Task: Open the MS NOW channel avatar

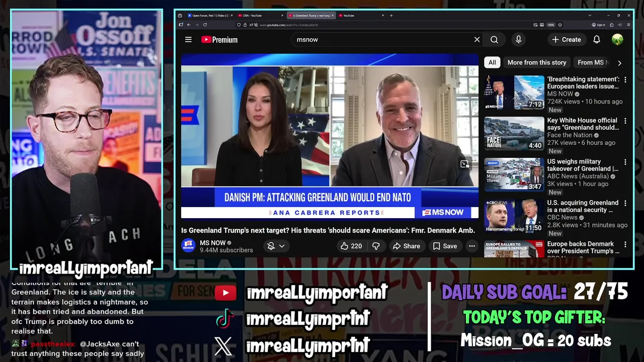Action: (189, 246)
